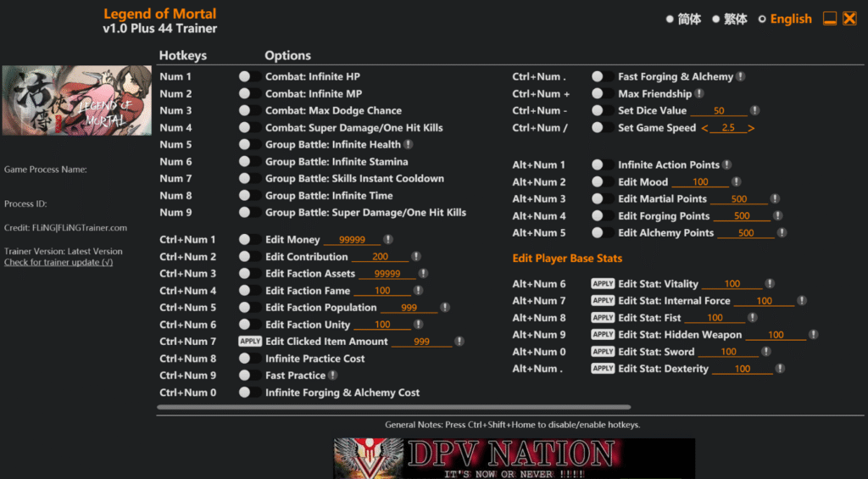The width and height of the screenshot is (868, 479).
Task: Enable Combat: Max Dodge Chance toggle
Action: click(249, 111)
